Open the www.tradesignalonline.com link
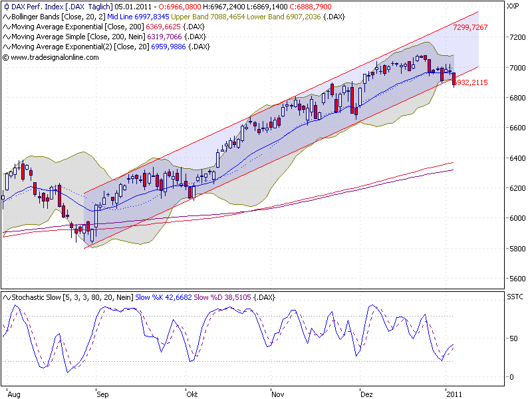This screenshot has height=399, width=532. (x=57, y=56)
